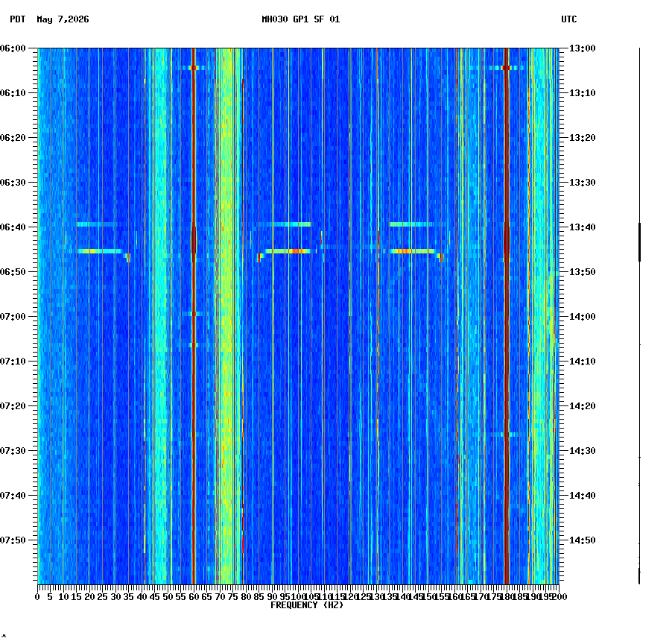Click the 07:50 PDT time label
Viewport: 672px width, 644px height.
13,540
